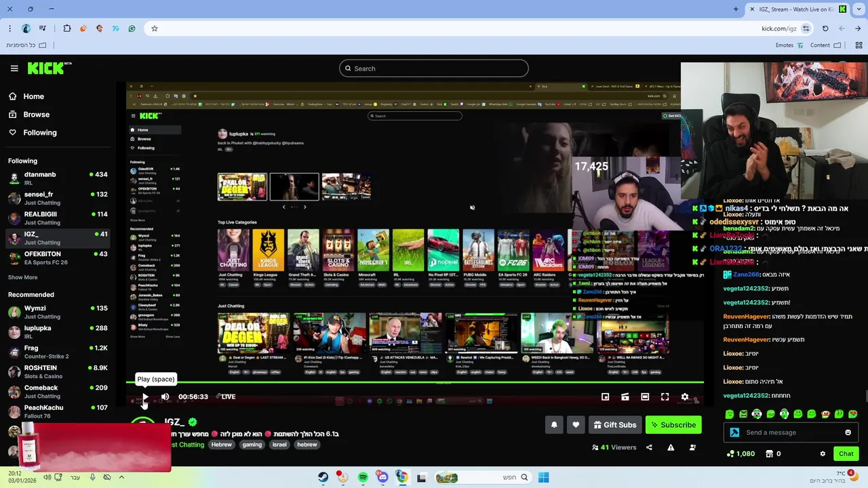Send the message with Chat button
Image resolution: width=868 pixels, height=488 pixels.
click(x=846, y=453)
